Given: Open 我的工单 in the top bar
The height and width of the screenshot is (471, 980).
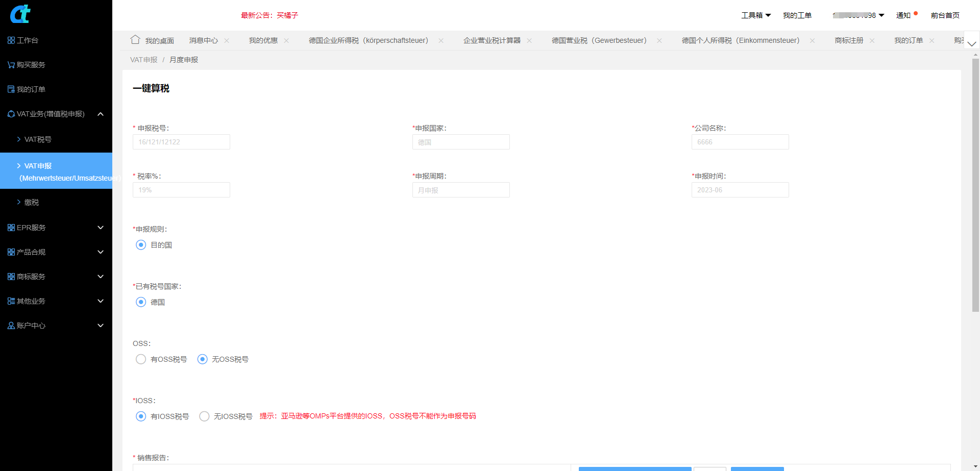Looking at the screenshot, I should point(797,15).
